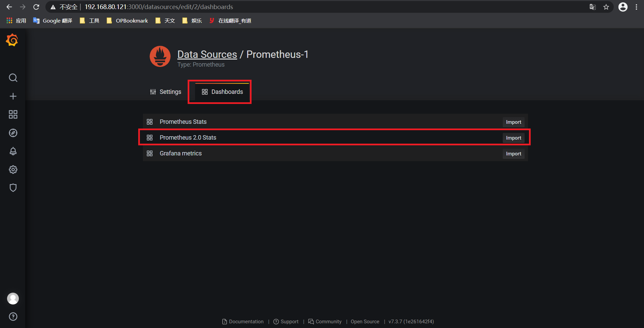Click the Type: Prometheus subtitle
Screen dimensions: 644x328
[x=201, y=65]
